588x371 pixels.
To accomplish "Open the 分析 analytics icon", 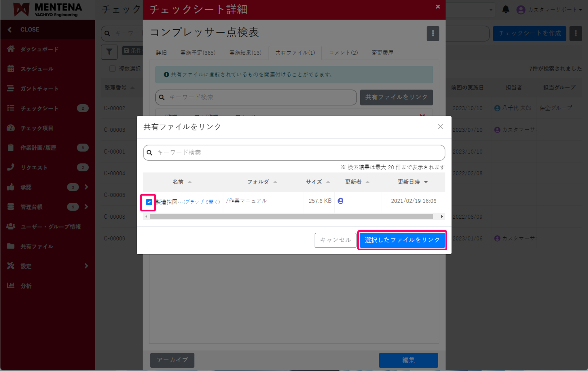I will (11, 285).
